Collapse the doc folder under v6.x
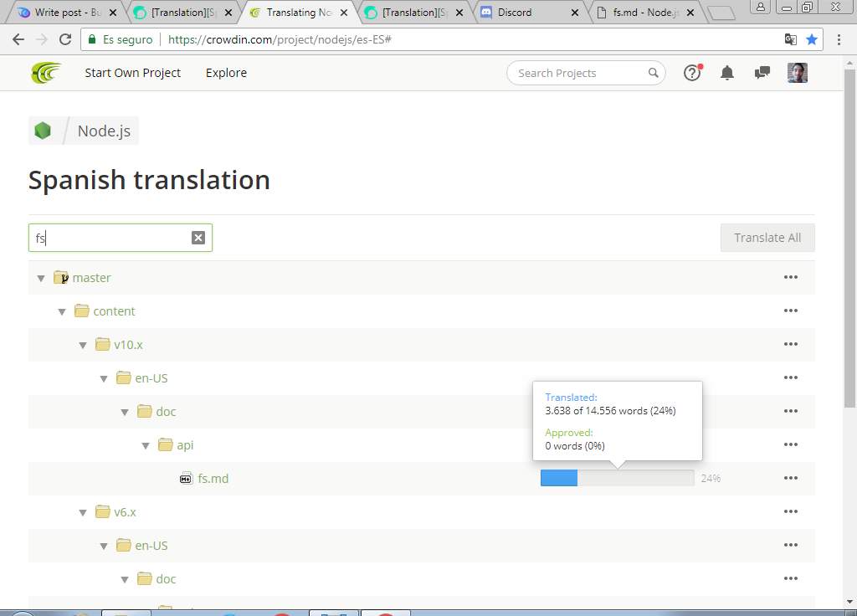The height and width of the screenshot is (616, 857). pos(125,579)
